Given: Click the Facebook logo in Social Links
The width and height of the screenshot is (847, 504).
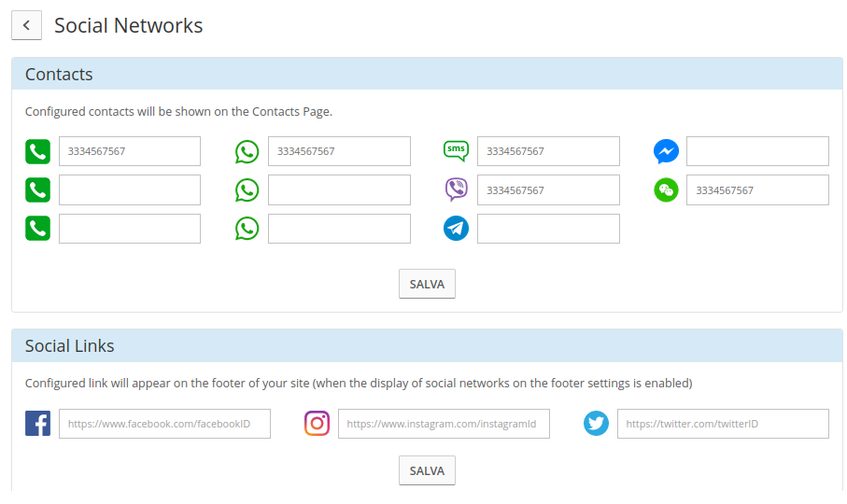Looking at the screenshot, I should click(x=37, y=424).
